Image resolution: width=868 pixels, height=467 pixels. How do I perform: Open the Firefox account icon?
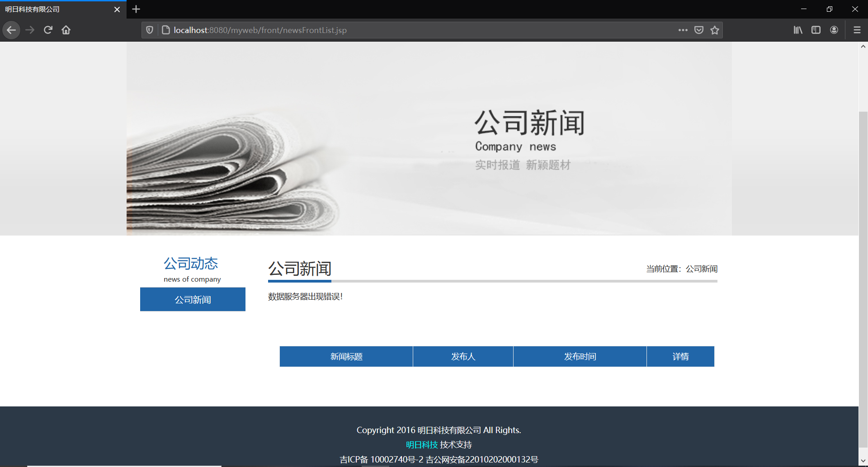pos(834,30)
